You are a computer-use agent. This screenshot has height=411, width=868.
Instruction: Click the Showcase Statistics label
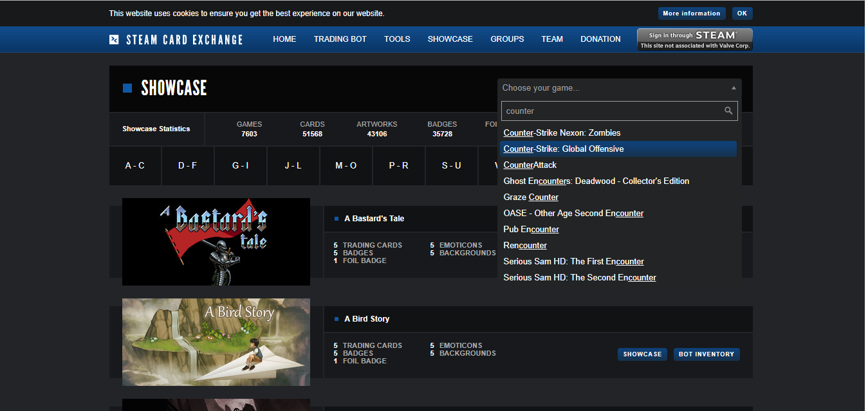tap(156, 129)
